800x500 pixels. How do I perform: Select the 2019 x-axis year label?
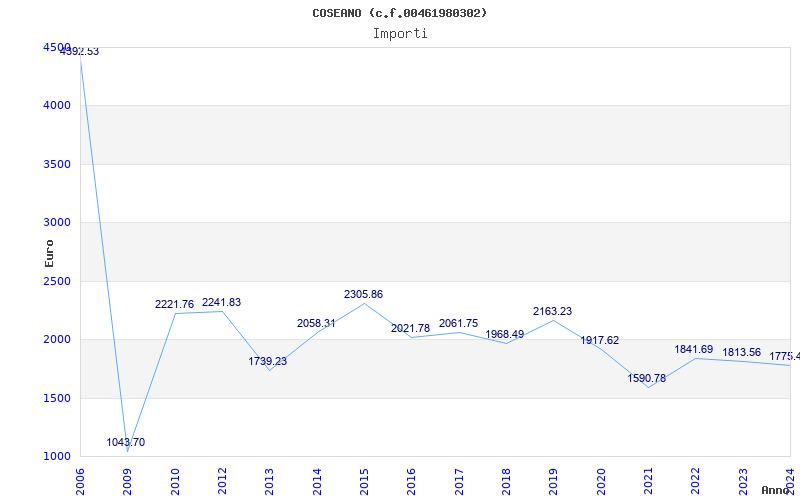pyautogui.click(x=554, y=481)
